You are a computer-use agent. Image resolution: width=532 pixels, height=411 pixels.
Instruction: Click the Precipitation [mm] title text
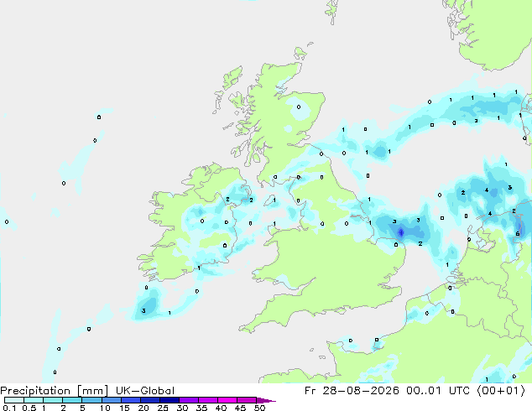click(x=54, y=391)
